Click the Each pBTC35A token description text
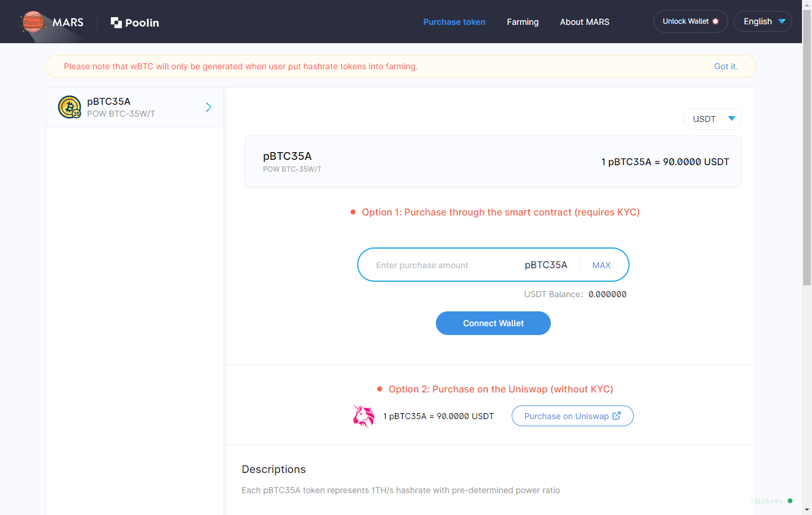Screen dimensions: 812x515 400,490
